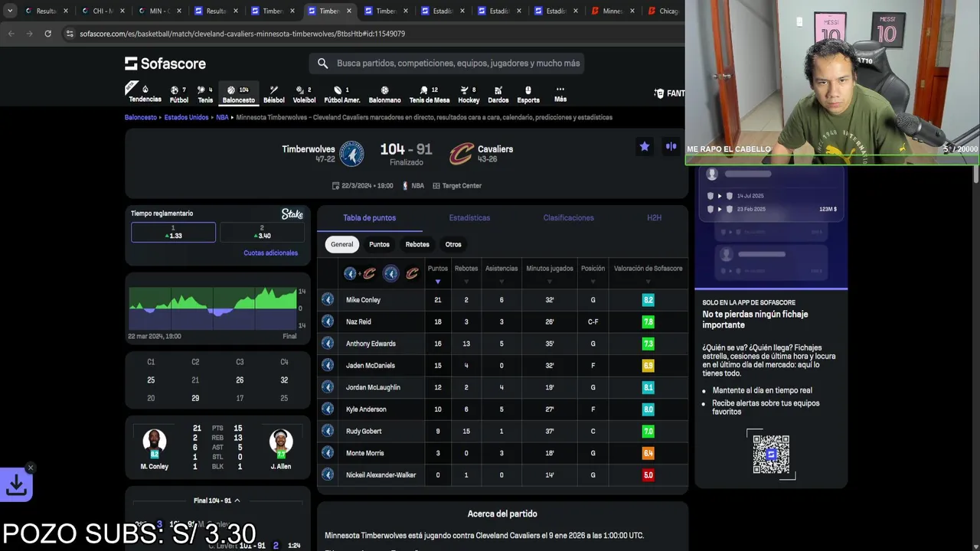Click the browser address bar URL

(242, 34)
